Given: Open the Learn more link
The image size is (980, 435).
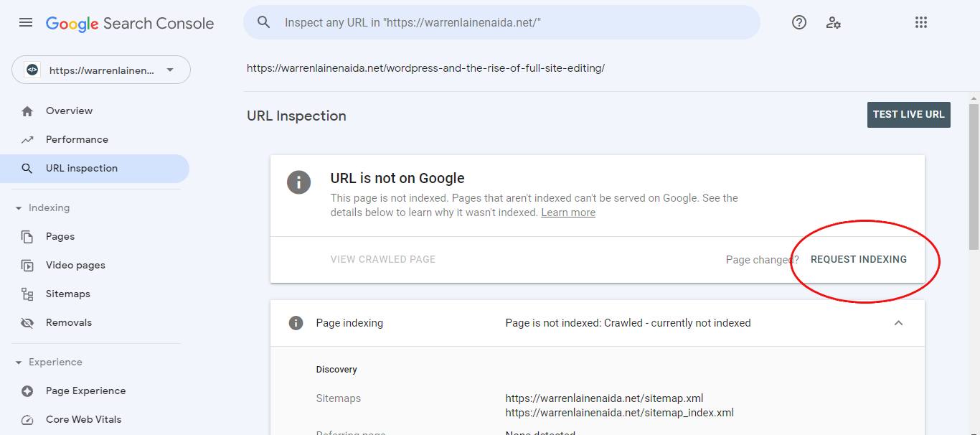Looking at the screenshot, I should (568, 212).
